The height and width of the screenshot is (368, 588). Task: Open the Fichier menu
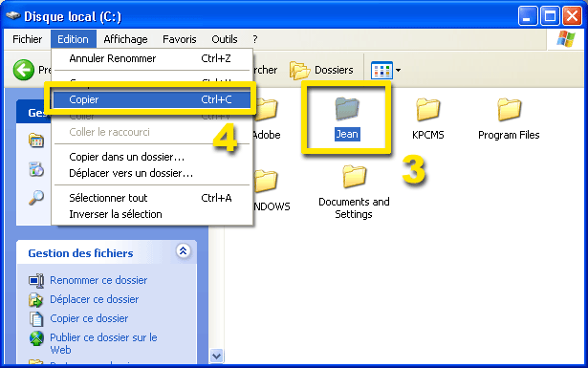point(27,39)
